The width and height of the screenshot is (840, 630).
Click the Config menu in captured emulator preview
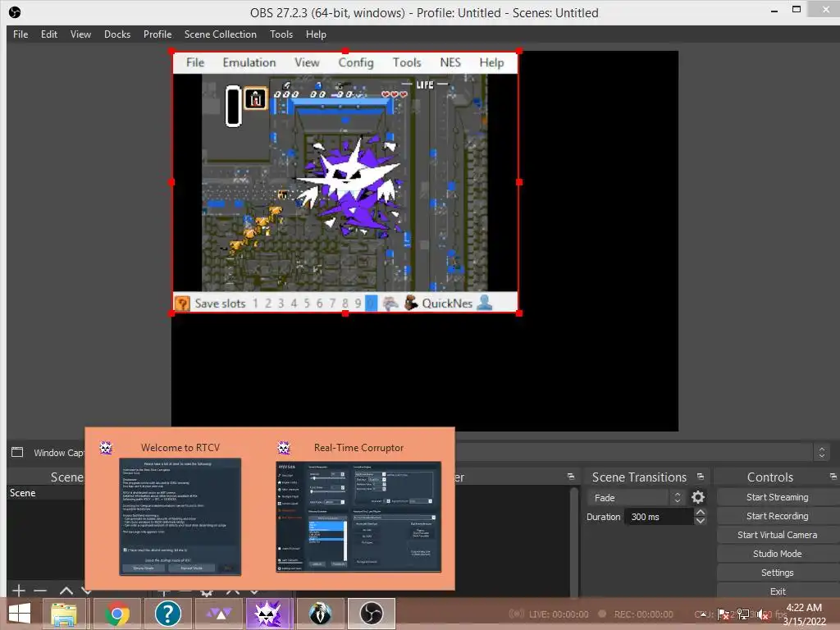356,62
